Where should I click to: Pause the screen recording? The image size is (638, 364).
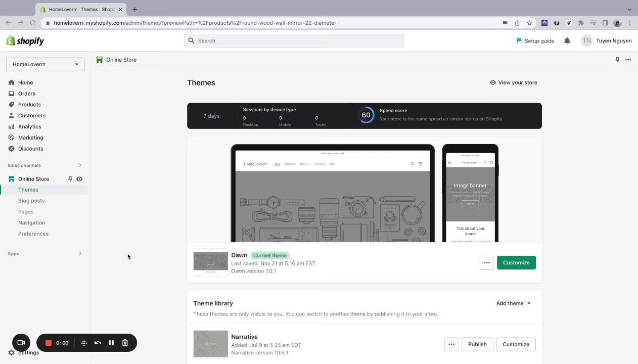pos(111,343)
